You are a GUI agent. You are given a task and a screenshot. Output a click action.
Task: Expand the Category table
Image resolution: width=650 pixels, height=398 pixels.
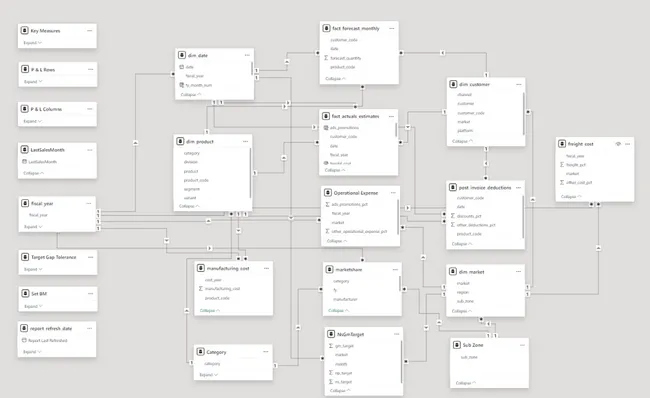point(209,375)
